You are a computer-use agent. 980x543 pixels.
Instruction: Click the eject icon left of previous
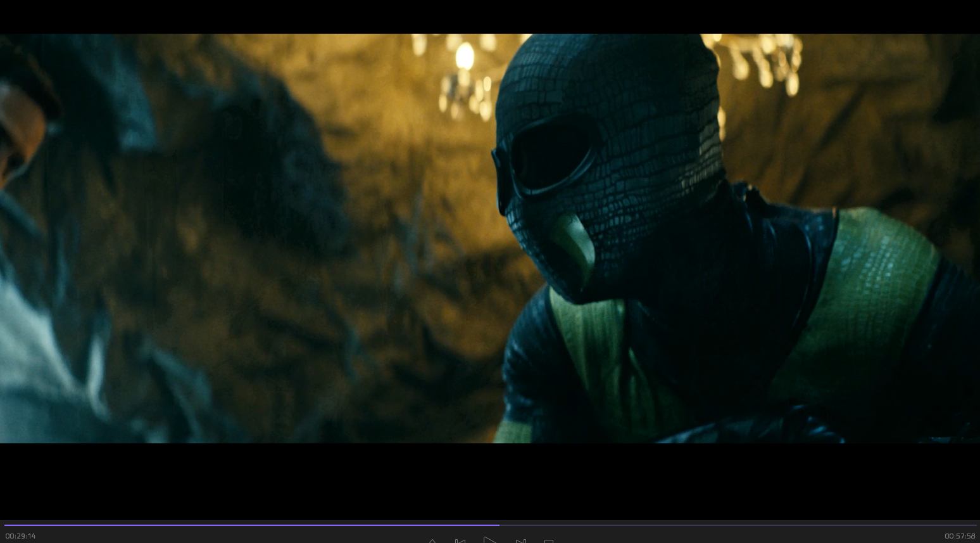pos(432,540)
